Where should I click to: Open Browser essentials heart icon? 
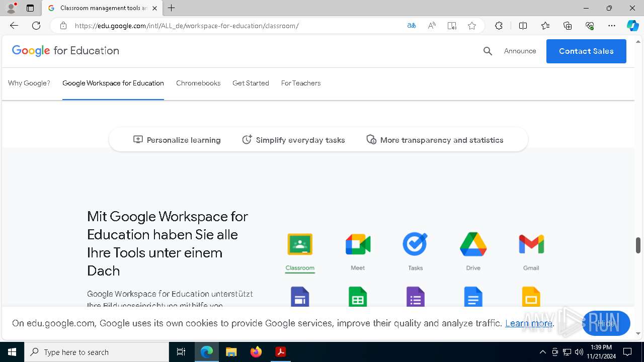(x=590, y=26)
